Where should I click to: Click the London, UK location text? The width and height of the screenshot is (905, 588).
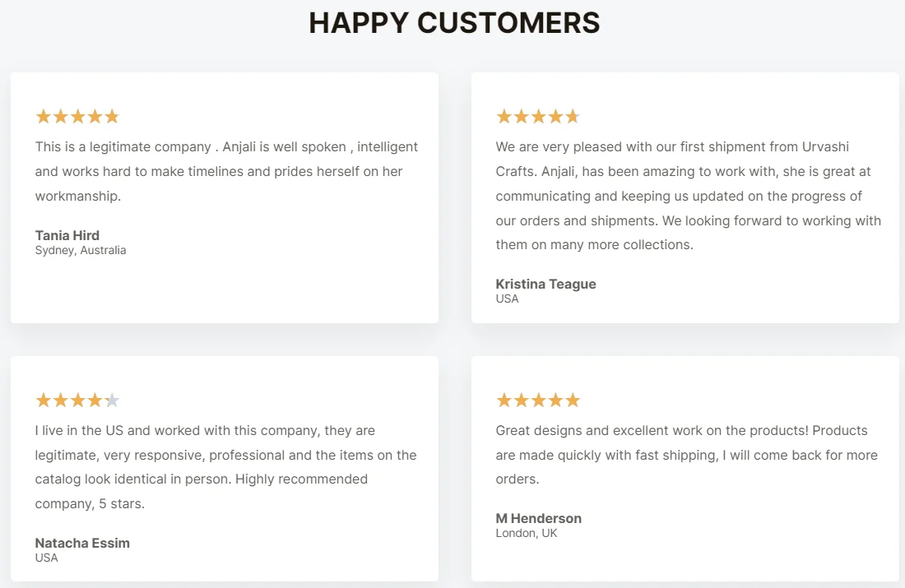click(526, 533)
